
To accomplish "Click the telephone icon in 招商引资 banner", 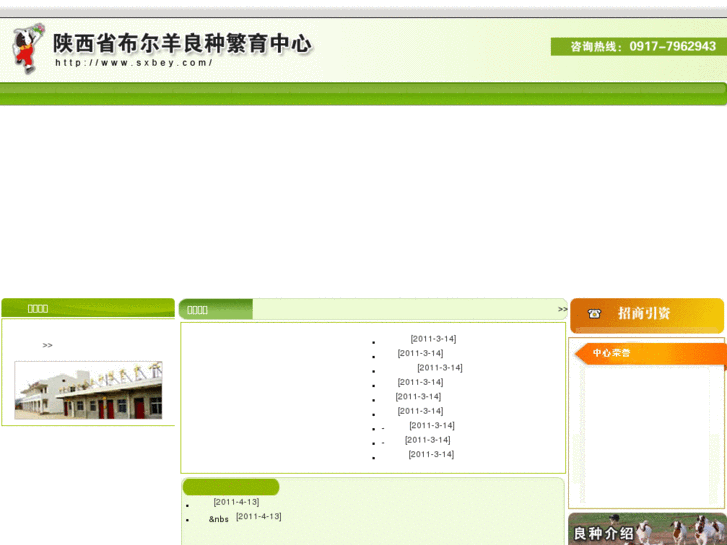I will pos(594,314).
